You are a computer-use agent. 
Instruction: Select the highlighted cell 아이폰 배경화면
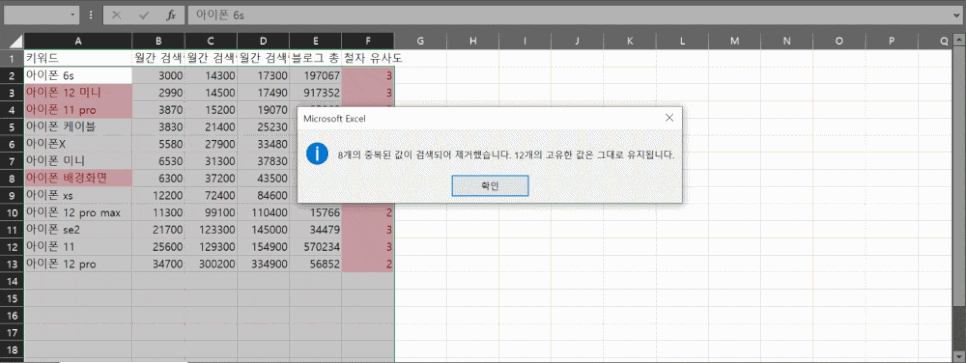[78, 178]
